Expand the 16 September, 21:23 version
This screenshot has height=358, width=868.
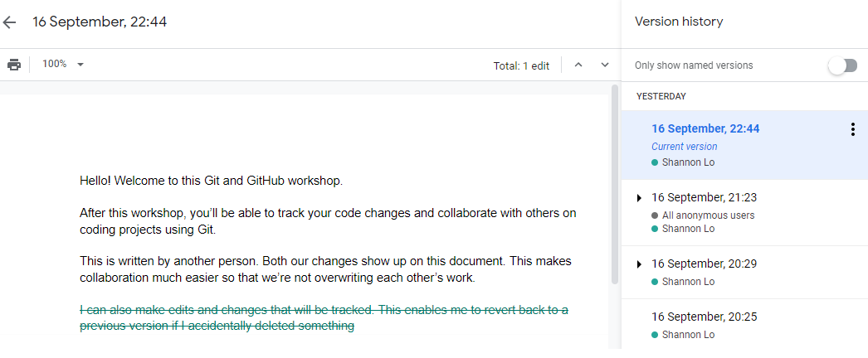639,198
